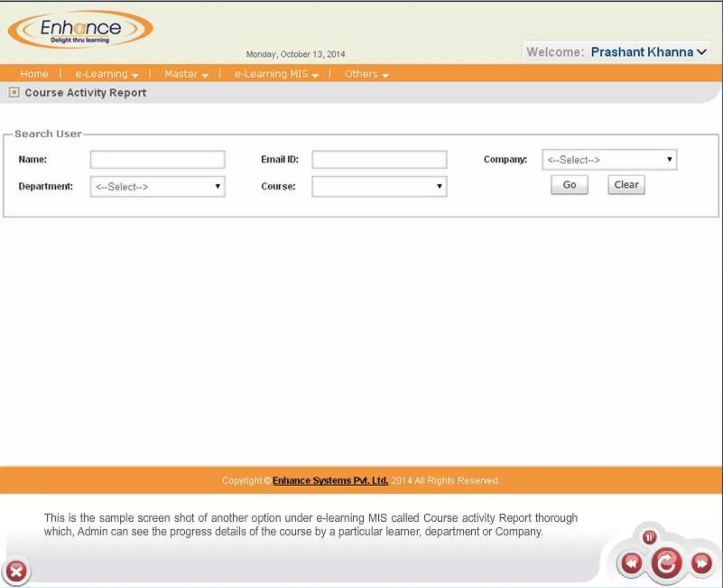This screenshot has width=723, height=588.
Task: Click the forward next slide icon
Action: pyautogui.click(x=701, y=563)
